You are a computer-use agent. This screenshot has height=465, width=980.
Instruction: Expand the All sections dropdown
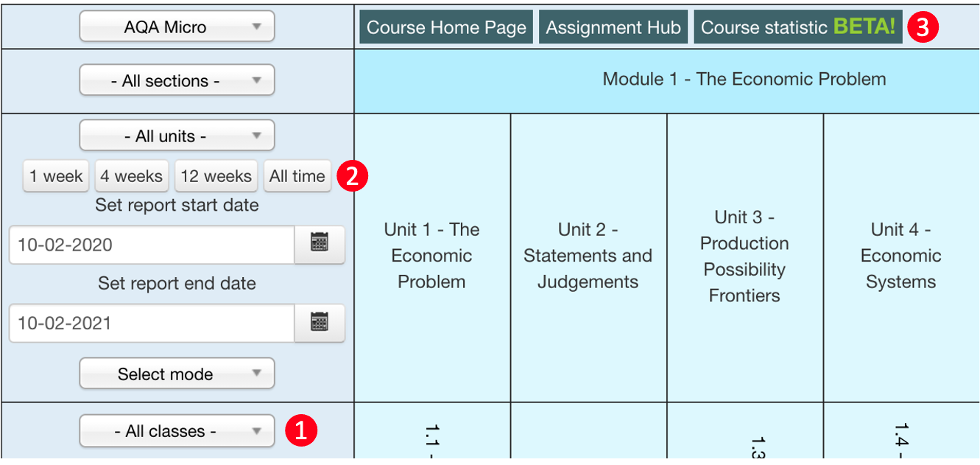coord(177,80)
